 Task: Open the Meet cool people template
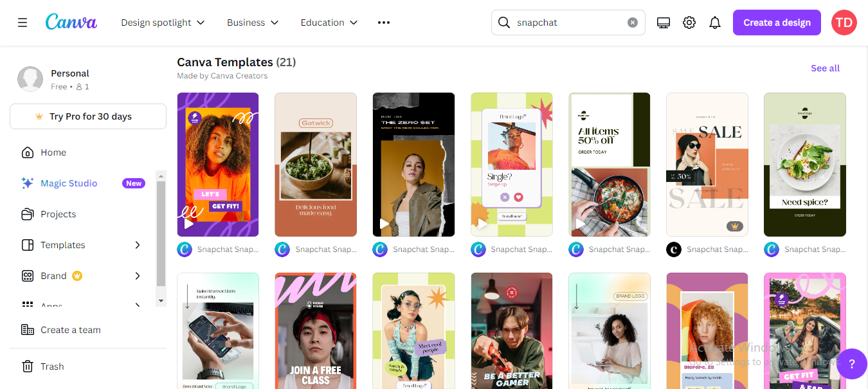[x=413, y=330]
